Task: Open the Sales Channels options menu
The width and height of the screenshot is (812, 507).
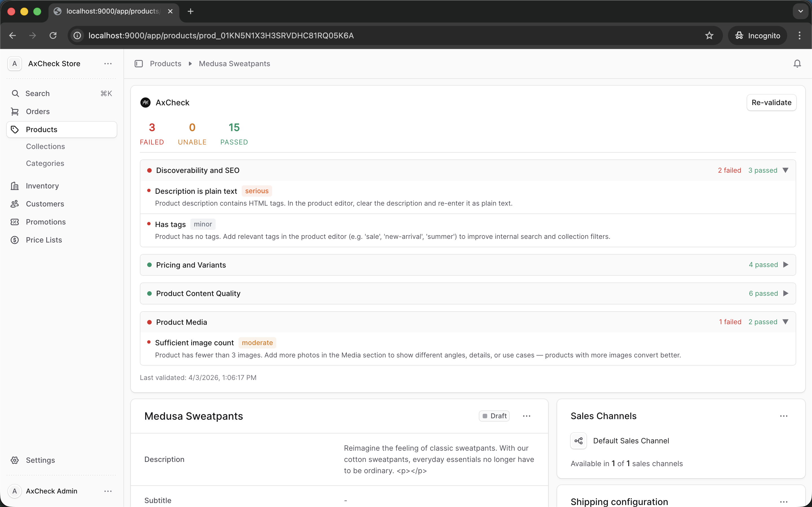Action: click(784, 416)
